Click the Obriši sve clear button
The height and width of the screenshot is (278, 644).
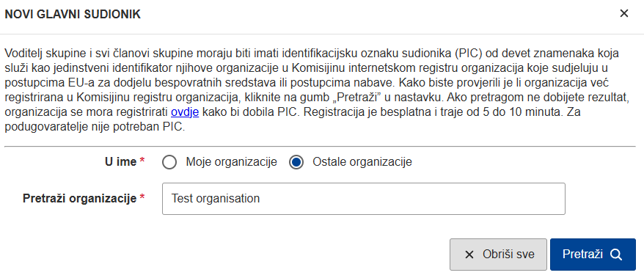[498, 255]
